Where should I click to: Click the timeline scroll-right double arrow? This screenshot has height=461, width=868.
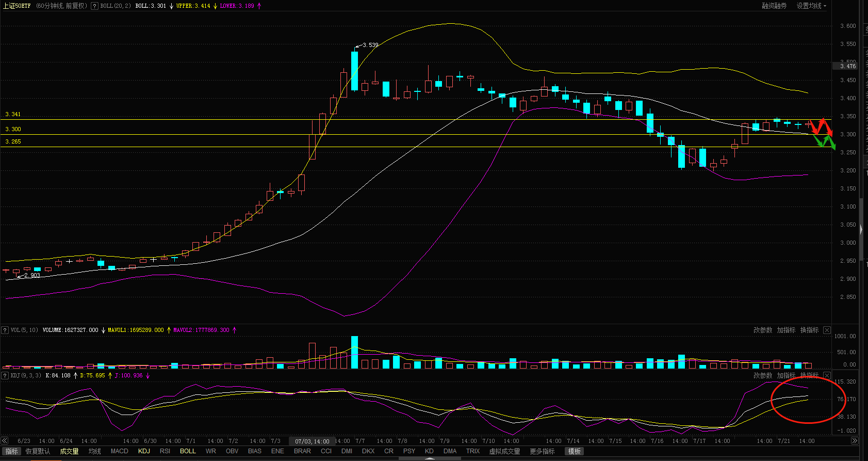point(855,441)
